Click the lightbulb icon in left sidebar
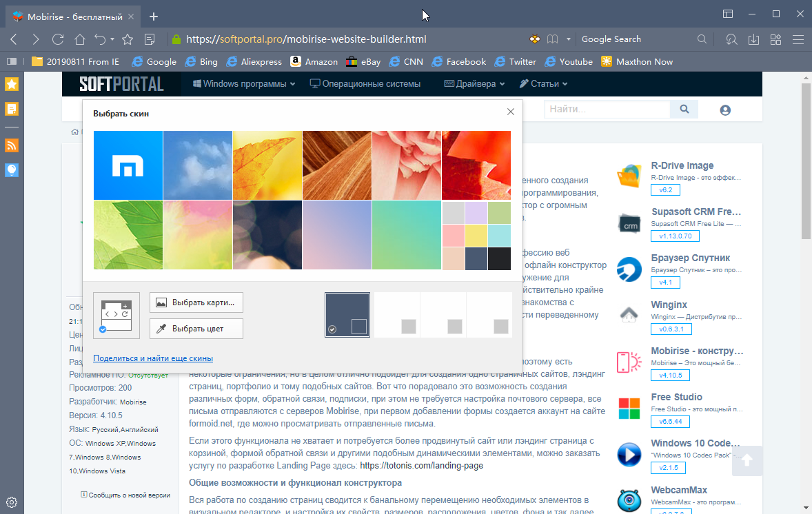Viewport: 812px width, 514px height. click(12, 169)
